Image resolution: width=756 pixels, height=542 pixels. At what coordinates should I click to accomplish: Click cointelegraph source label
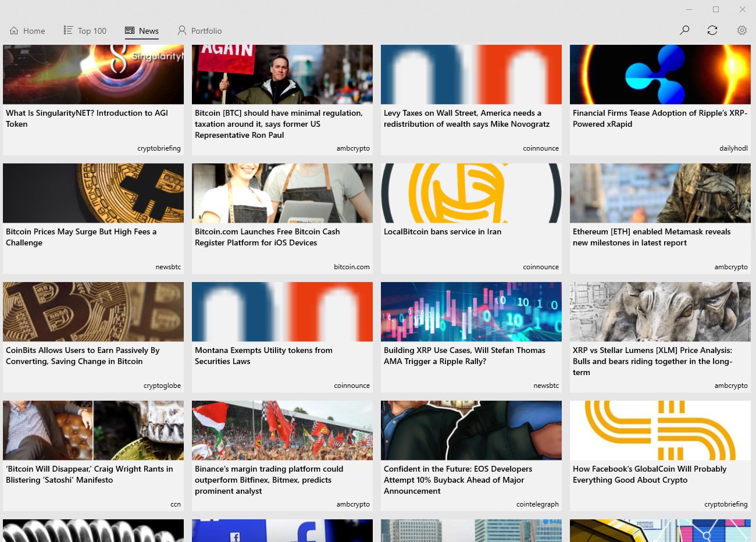pyautogui.click(x=537, y=504)
